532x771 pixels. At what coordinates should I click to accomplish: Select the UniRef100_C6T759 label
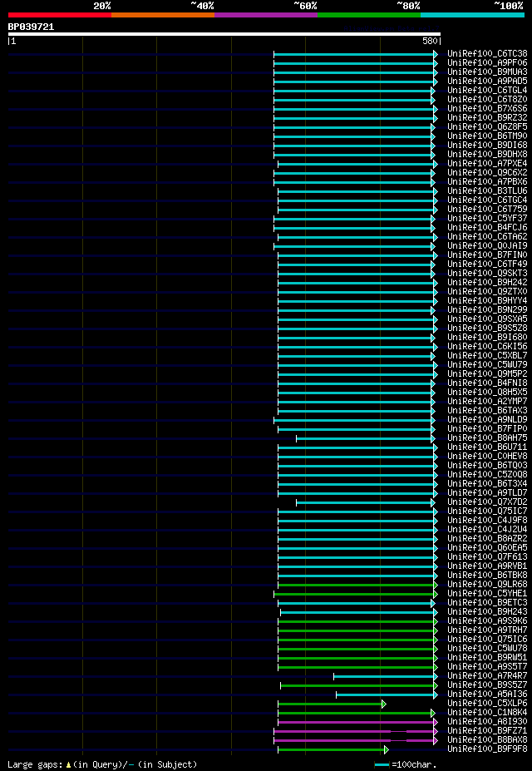[x=487, y=210]
